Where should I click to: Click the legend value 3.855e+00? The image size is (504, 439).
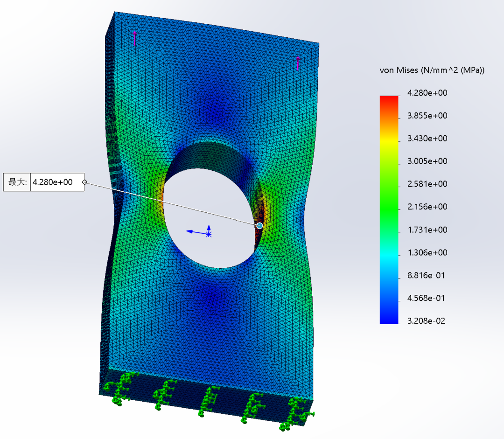coord(427,116)
